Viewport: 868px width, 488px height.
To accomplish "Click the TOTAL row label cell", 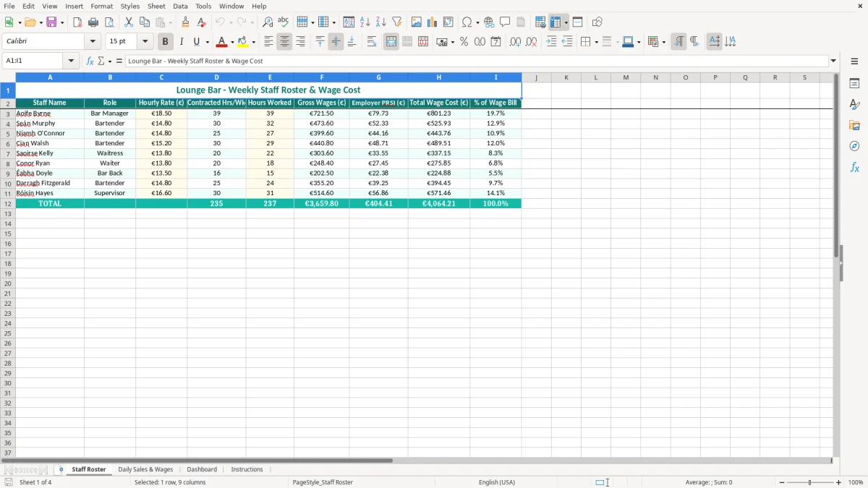I will [x=50, y=204].
